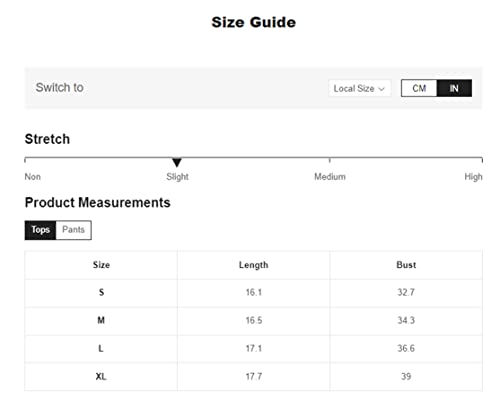This screenshot has width=500, height=401.
Task: Click the Local Size chevron arrow
Action: pos(382,89)
